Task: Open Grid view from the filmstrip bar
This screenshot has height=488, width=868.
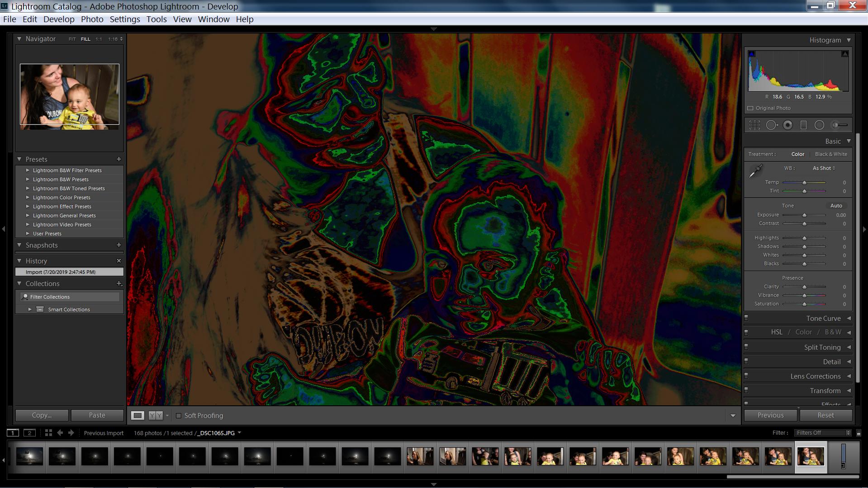Action: click(x=48, y=433)
